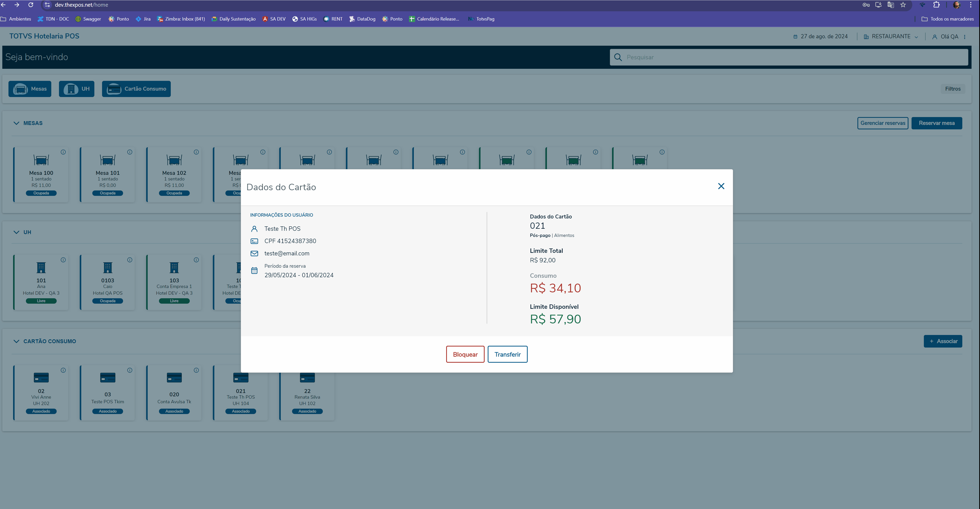Click info icon on Mesa 101 card
The height and width of the screenshot is (509, 980).
click(130, 152)
